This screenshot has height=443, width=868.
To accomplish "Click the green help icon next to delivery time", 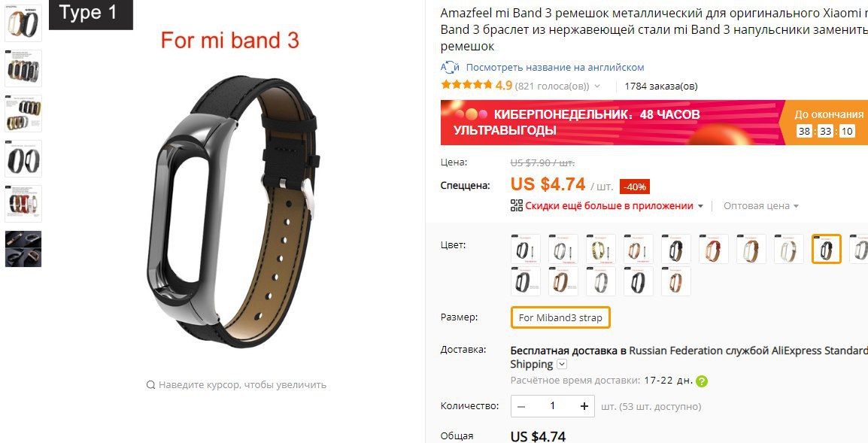I will [x=701, y=381].
